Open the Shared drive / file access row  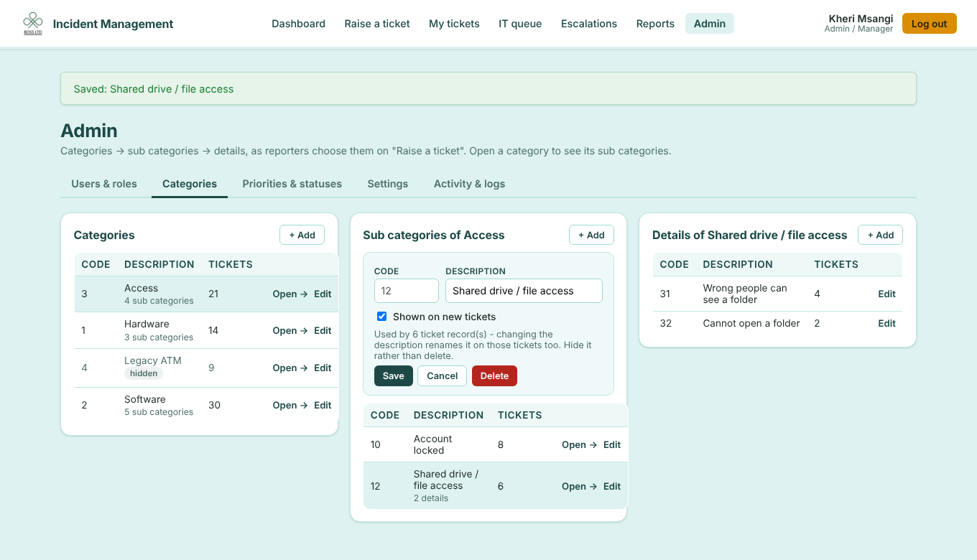pyautogui.click(x=579, y=486)
